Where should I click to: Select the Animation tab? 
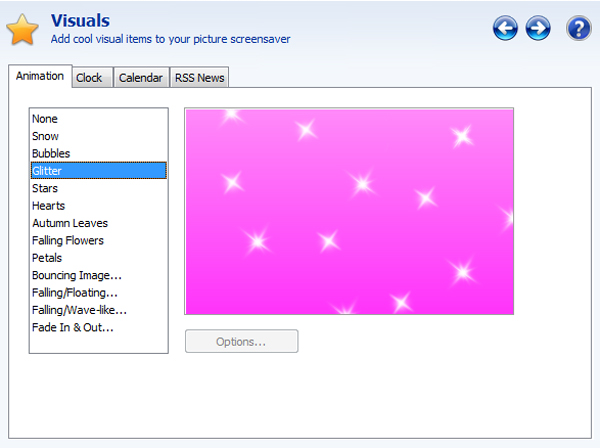(40, 76)
